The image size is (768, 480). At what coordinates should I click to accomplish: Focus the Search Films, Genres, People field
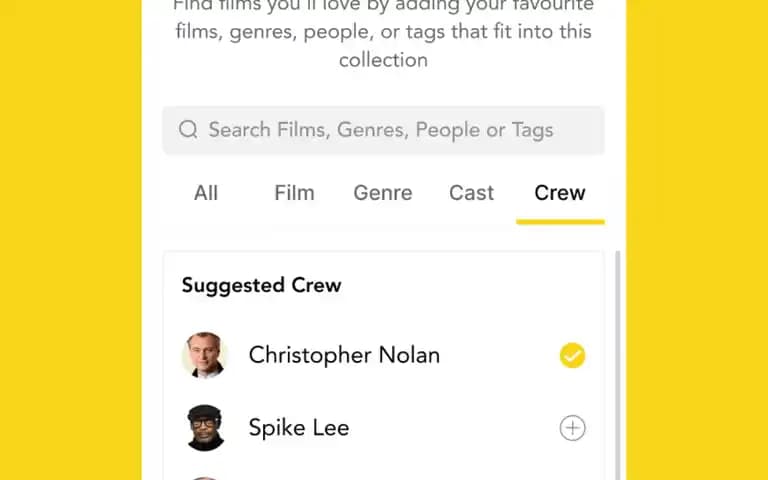pyautogui.click(x=384, y=130)
